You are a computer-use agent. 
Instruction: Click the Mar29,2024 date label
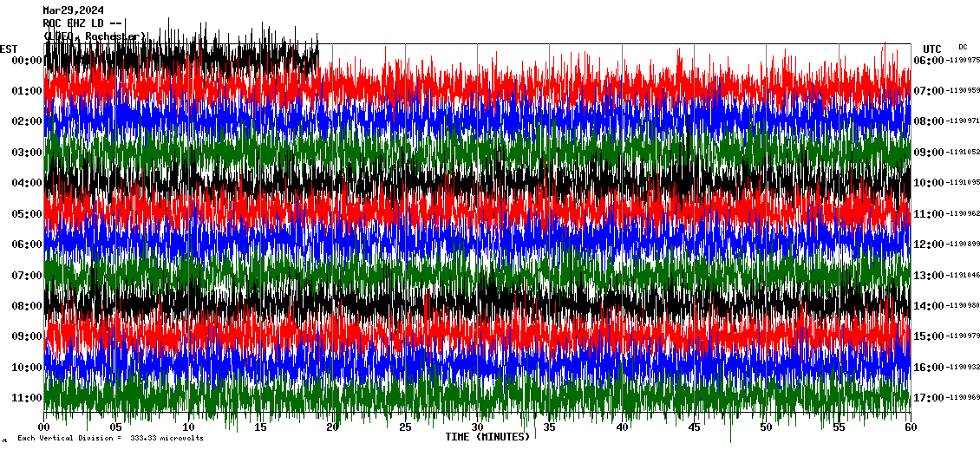point(73,10)
